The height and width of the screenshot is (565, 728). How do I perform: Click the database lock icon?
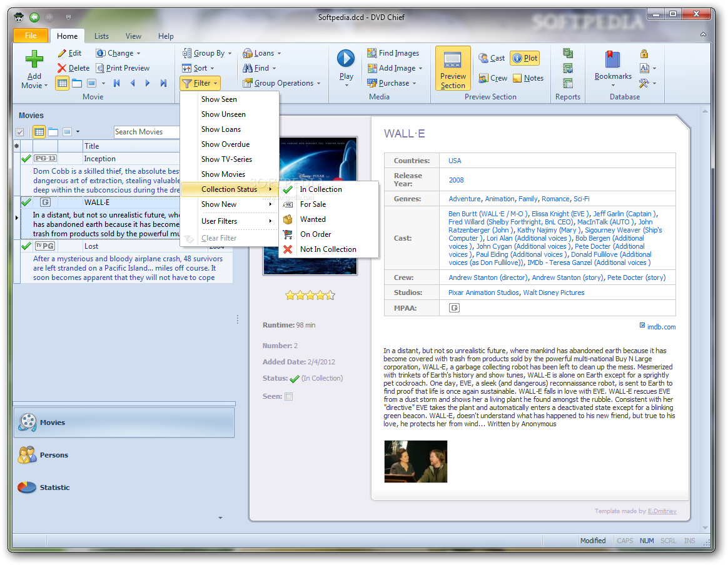[x=644, y=53]
